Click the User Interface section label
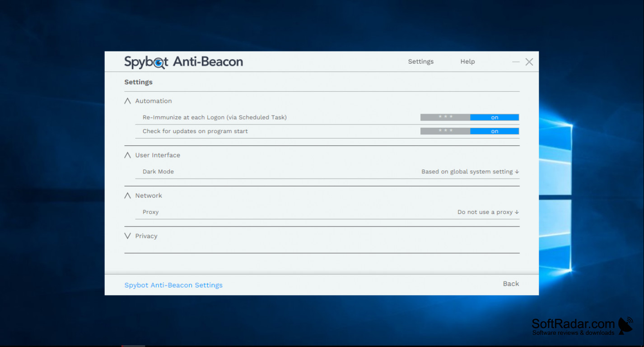644x347 pixels. coord(158,155)
